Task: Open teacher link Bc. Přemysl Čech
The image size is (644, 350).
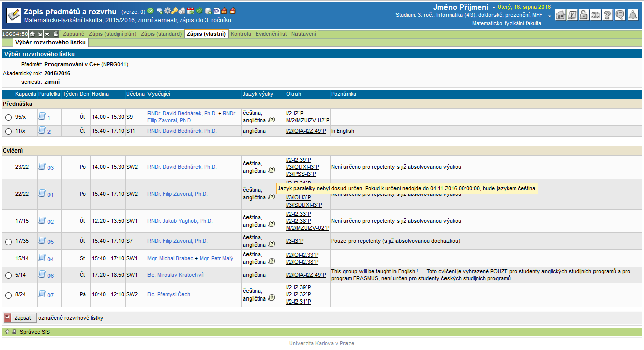Action: [x=169, y=294]
